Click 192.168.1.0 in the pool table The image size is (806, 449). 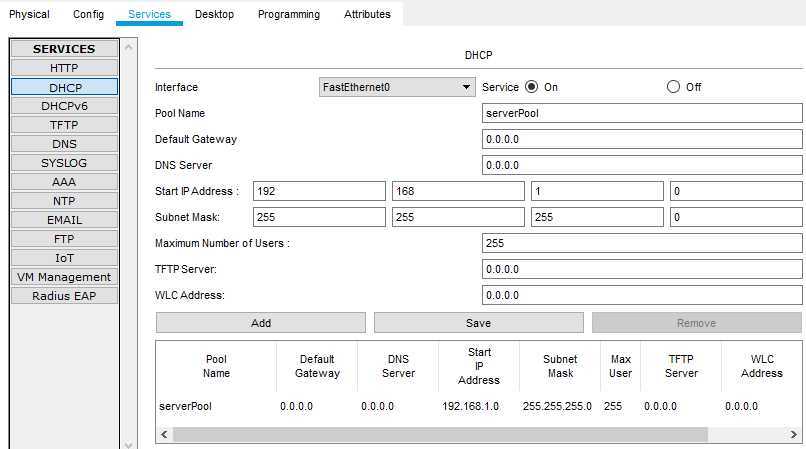coord(470,406)
